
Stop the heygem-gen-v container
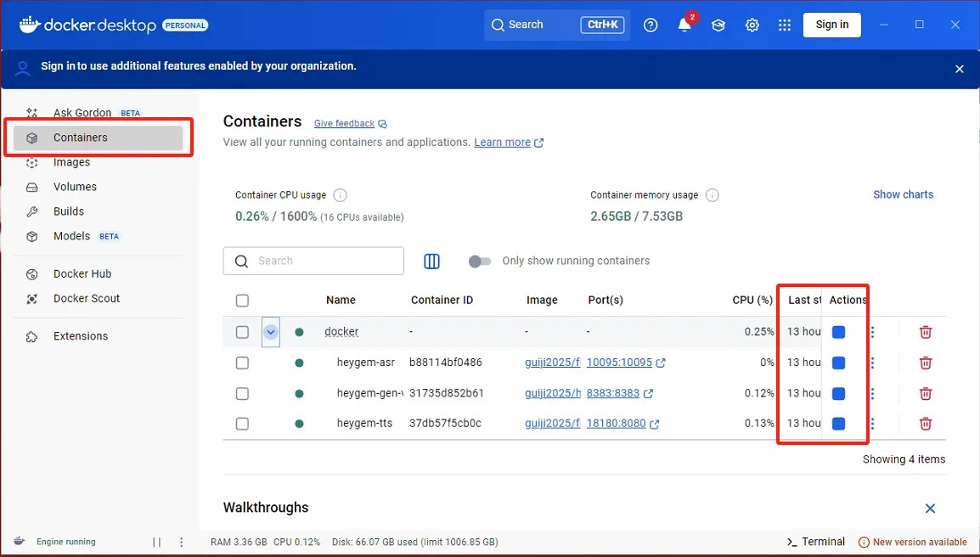(839, 393)
